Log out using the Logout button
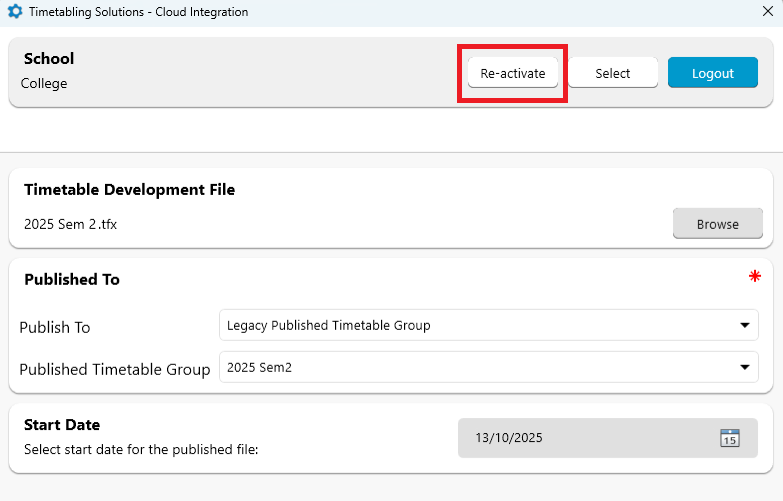The height and width of the screenshot is (501, 783). [713, 73]
